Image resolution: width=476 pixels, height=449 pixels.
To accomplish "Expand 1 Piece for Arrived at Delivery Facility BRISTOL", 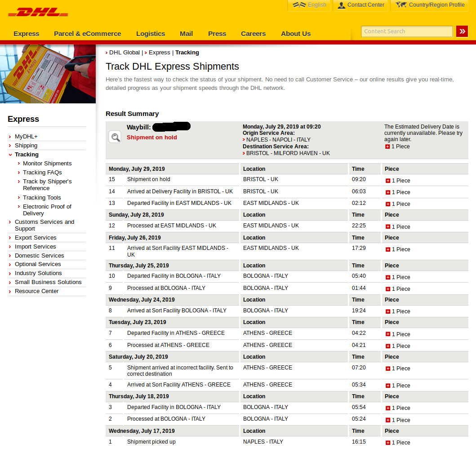I will [387, 192].
